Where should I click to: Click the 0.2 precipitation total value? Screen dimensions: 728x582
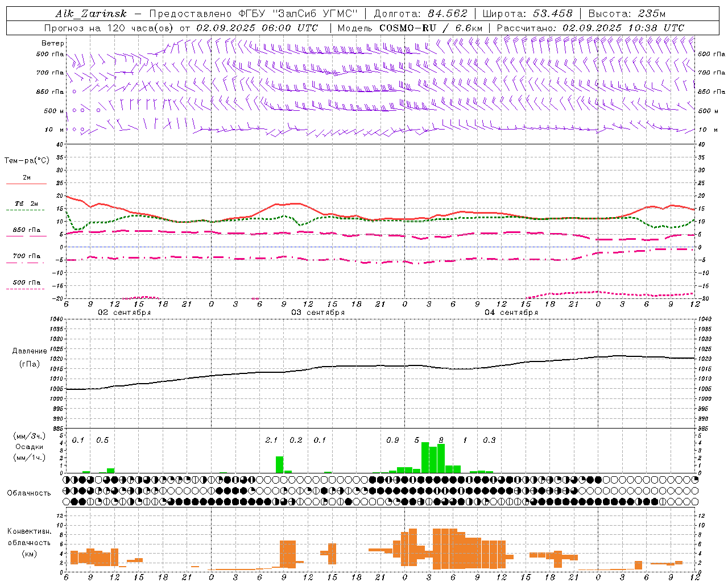click(x=296, y=440)
